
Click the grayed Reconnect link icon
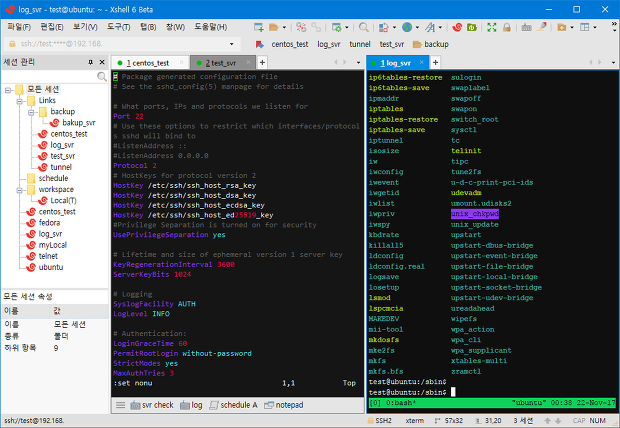(x=316, y=27)
